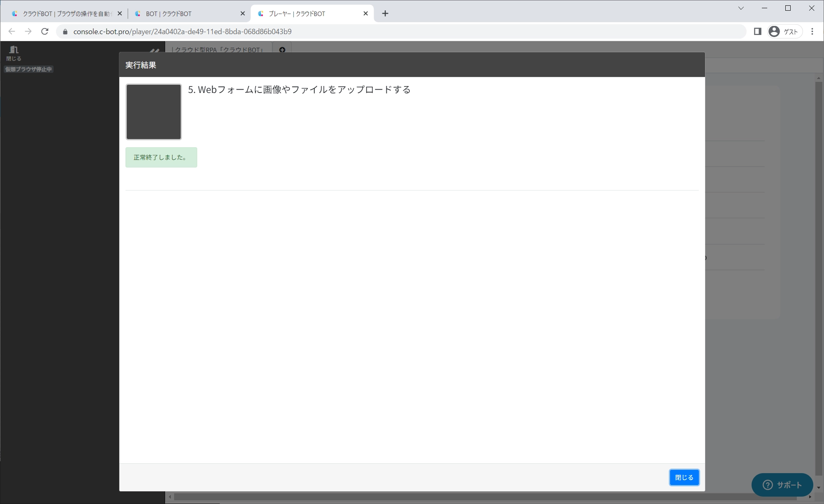Close the プレーヤー | クラウドBOT tab
The height and width of the screenshot is (504, 824).
365,14
